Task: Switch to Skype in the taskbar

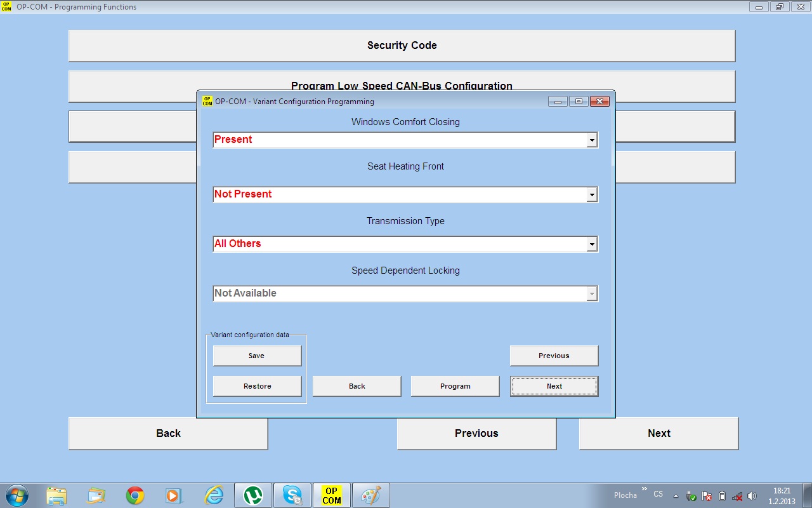Action: point(292,495)
